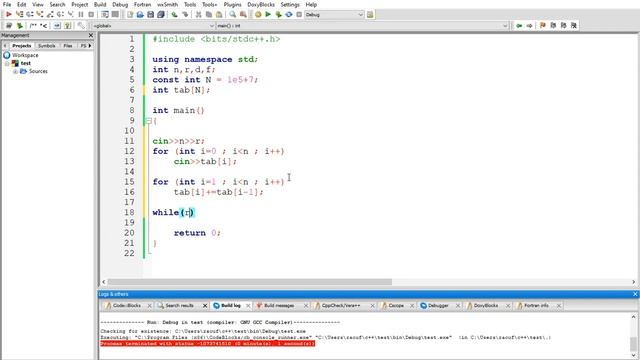Click the Save all files icon
This screenshot has width=640, height=360.
(161, 14)
